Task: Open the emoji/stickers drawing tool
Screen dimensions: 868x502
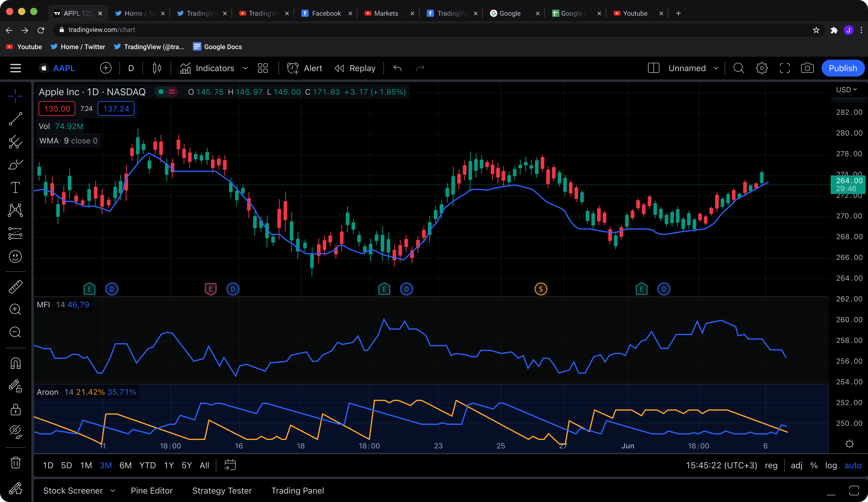Action: [16, 257]
